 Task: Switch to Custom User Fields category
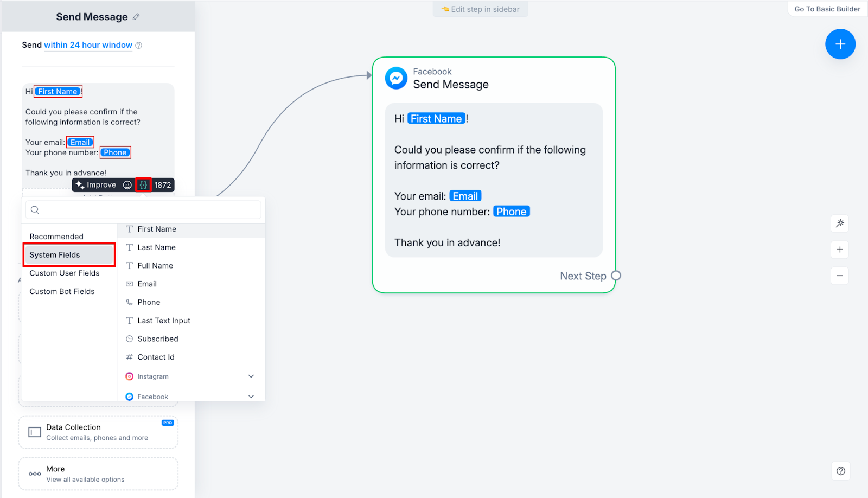(x=65, y=273)
